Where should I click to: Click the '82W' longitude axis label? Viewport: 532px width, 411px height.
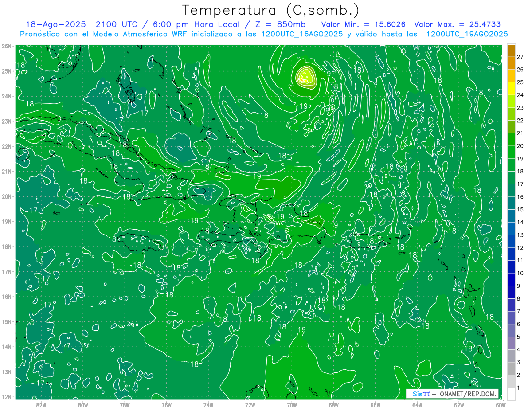41,405
